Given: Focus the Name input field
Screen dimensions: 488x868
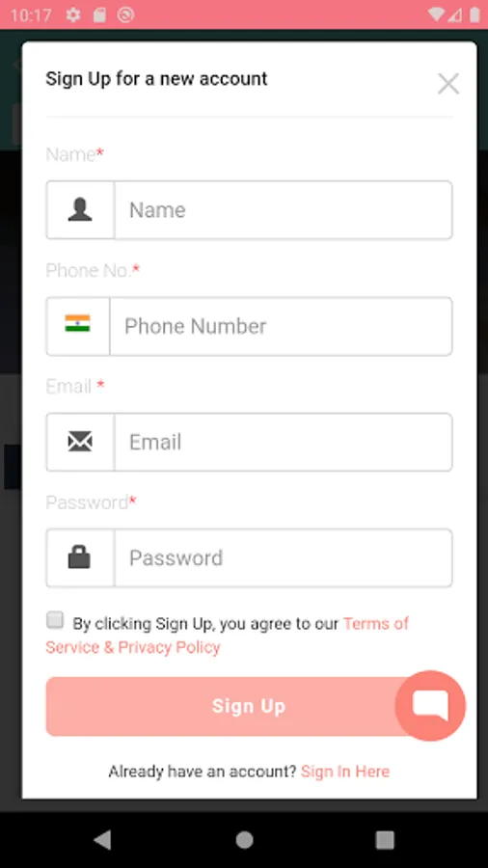Looking at the screenshot, I should coord(284,210).
